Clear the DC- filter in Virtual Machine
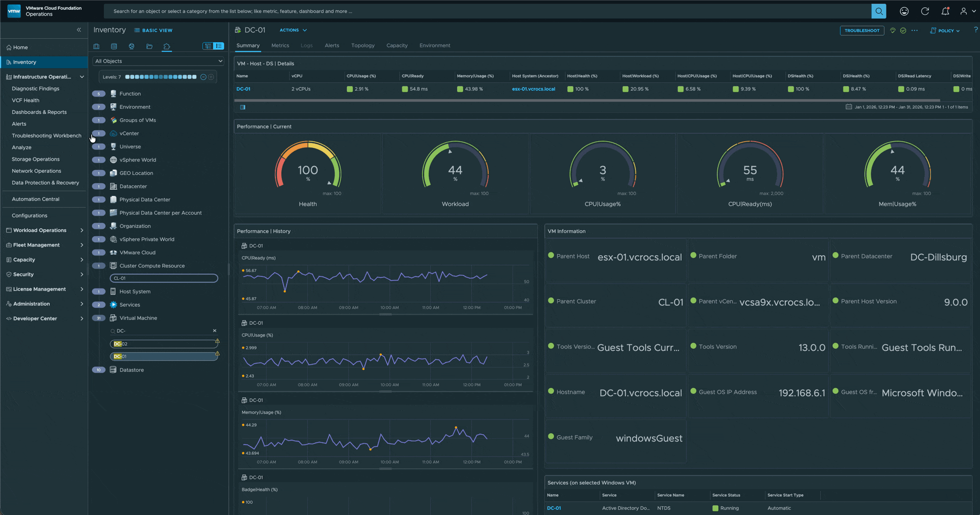The height and width of the screenshot is (515, 980). click(215, 331)
